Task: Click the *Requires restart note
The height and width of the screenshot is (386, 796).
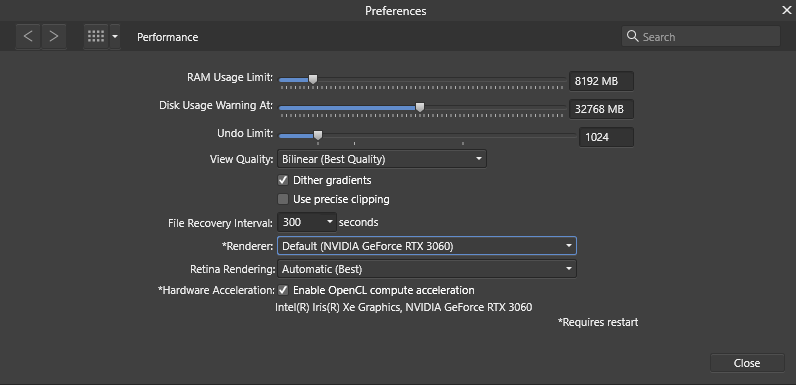Action: pos(598,322)
